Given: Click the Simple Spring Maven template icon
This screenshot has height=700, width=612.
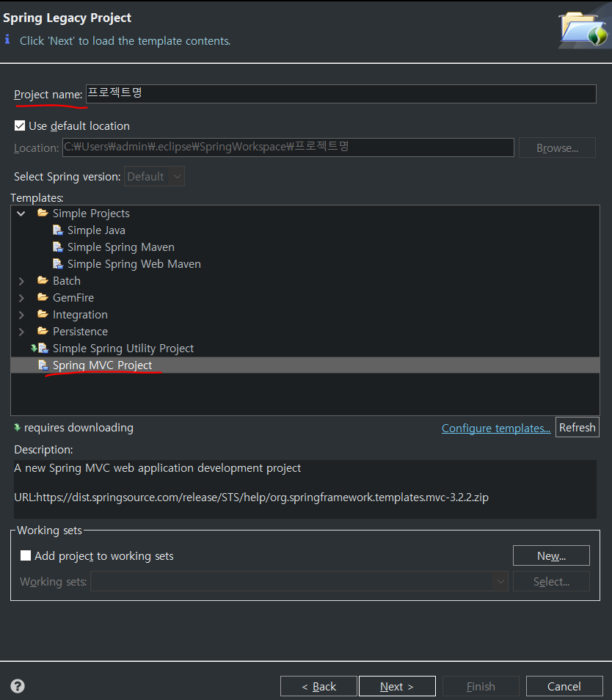Looking at the screenshot, I should point(58,247).
